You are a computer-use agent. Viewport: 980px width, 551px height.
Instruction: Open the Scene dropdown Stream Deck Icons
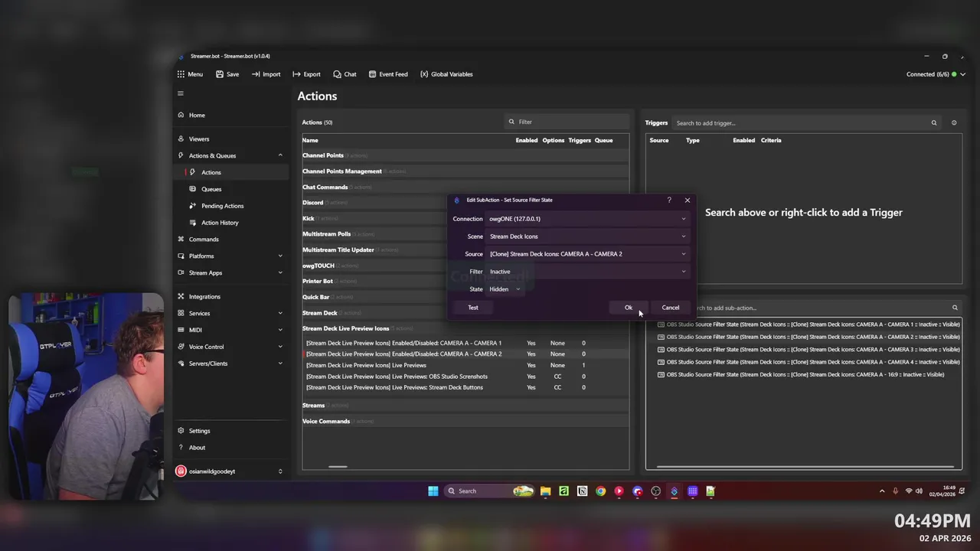coord(587,236)
